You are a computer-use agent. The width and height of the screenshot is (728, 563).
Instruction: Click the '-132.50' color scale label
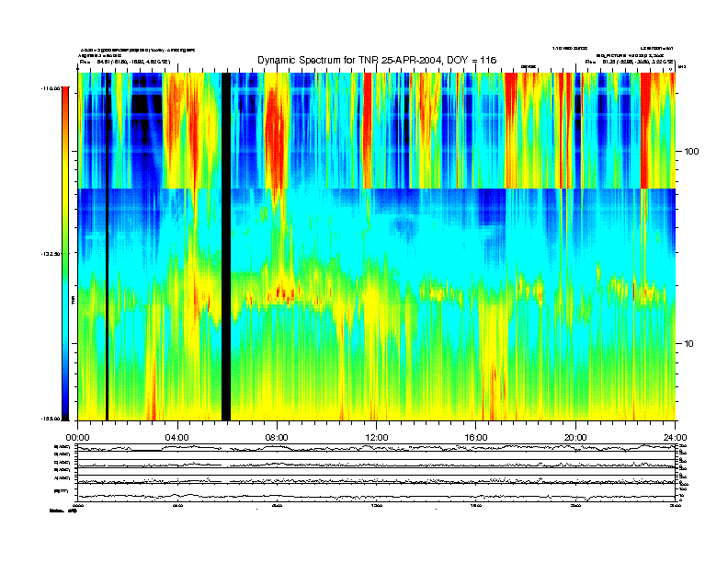point(51,254)
